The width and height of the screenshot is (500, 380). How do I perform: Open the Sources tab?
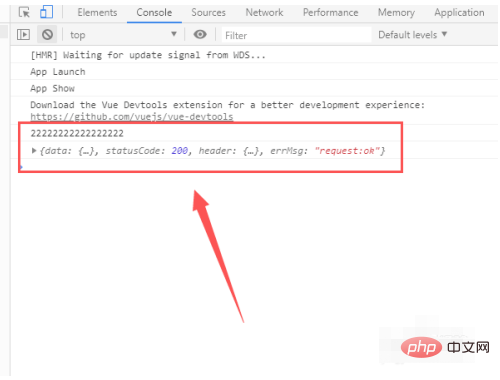pyautogui.click(x=208, y=13)
